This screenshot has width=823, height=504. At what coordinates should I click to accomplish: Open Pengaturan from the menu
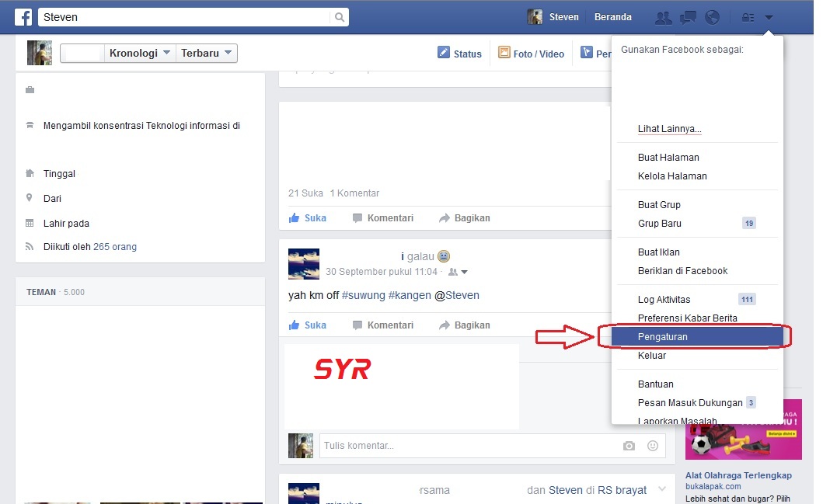click(697, 337)
